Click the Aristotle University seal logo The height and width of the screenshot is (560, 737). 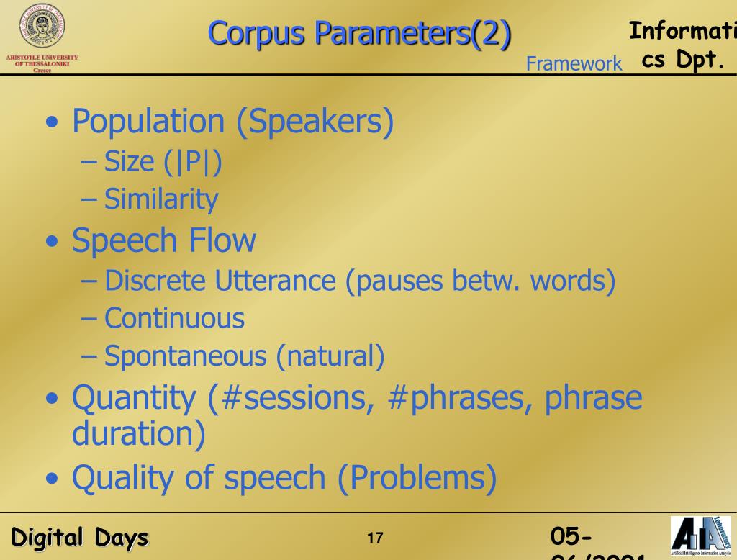tap(42, 27)
